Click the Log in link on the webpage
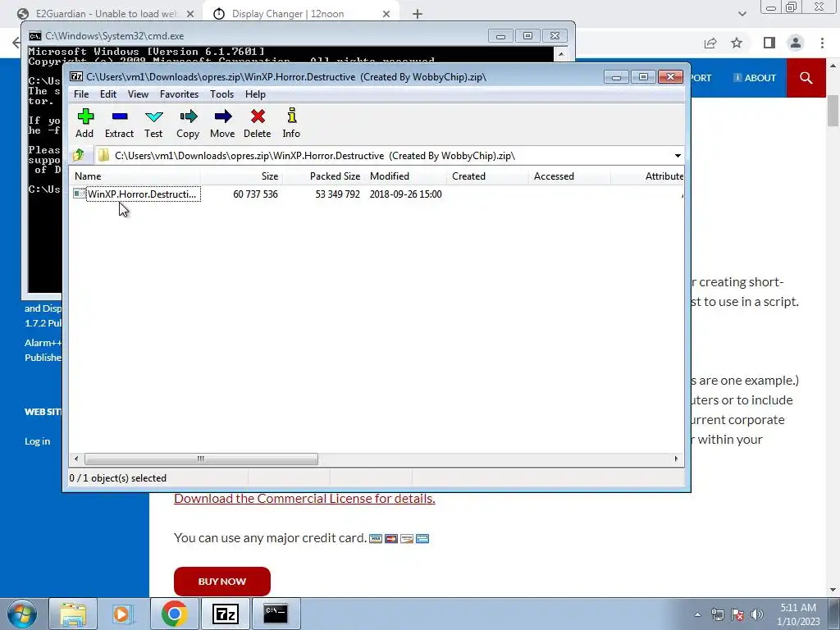This screenshot has width=840, height=630. click(x=37, y=441)
